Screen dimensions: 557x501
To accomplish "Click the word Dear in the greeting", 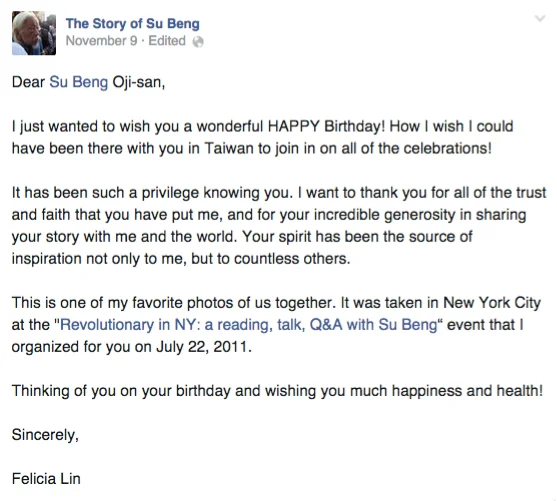I will 28,82.
